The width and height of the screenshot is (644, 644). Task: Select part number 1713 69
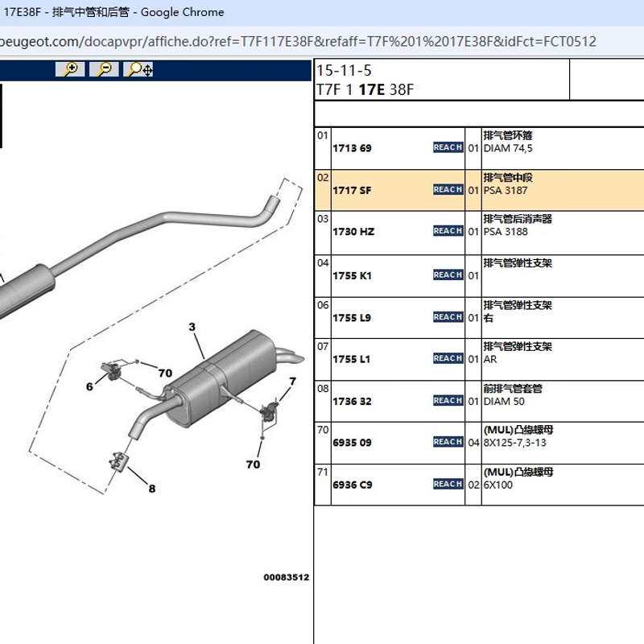click(x=352, y=148)
